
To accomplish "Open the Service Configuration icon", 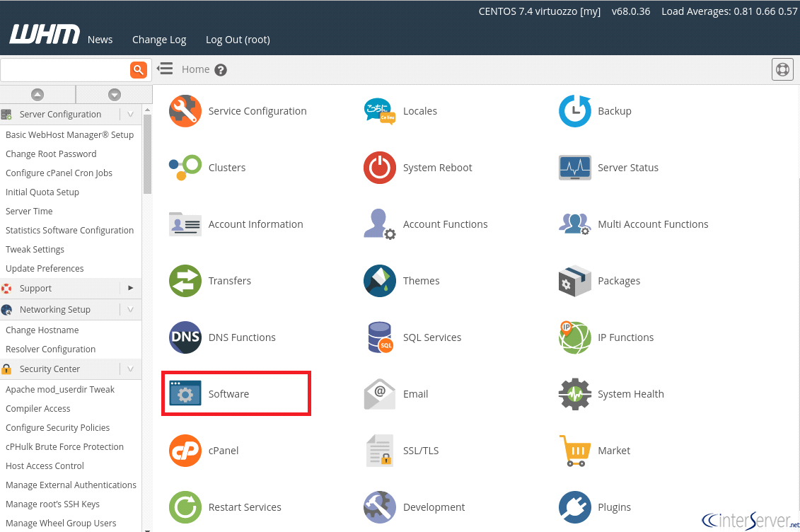I will tap(185, 110).
